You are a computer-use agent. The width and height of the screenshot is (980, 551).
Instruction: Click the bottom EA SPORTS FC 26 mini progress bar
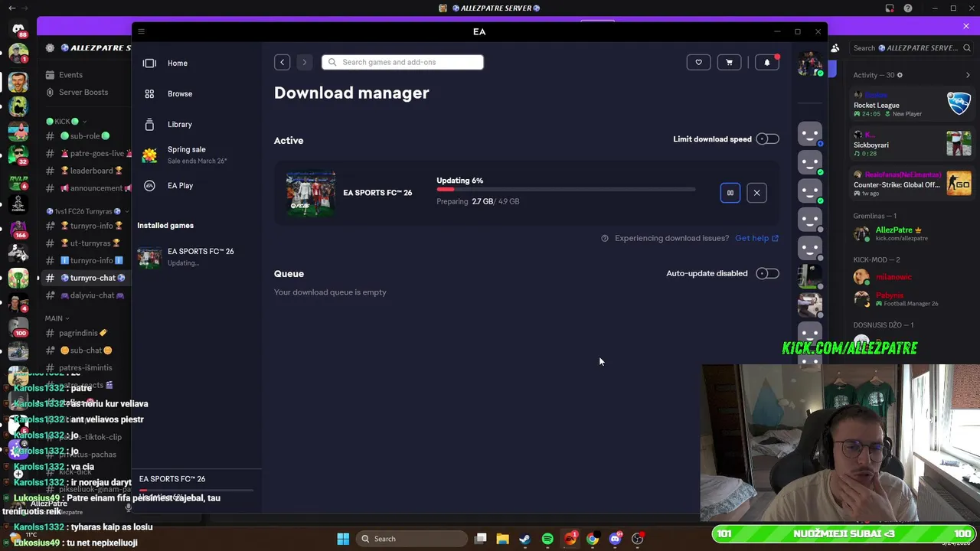click(196, 490)
